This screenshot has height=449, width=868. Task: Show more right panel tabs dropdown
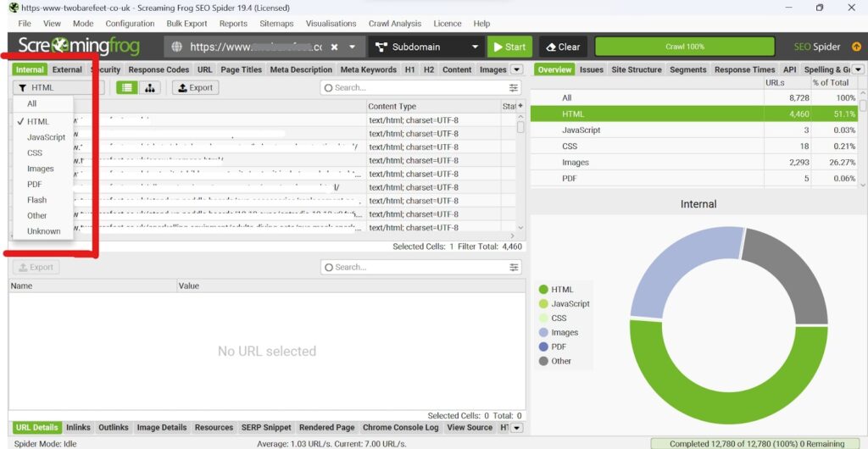coord(858,69)
